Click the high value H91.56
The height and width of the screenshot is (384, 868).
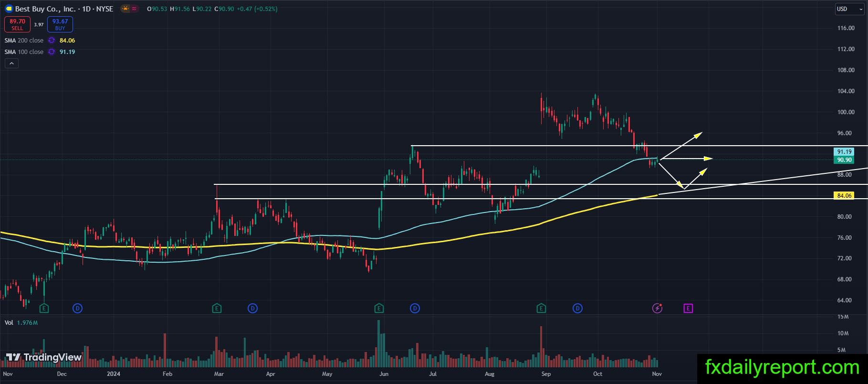pos(179,9)
